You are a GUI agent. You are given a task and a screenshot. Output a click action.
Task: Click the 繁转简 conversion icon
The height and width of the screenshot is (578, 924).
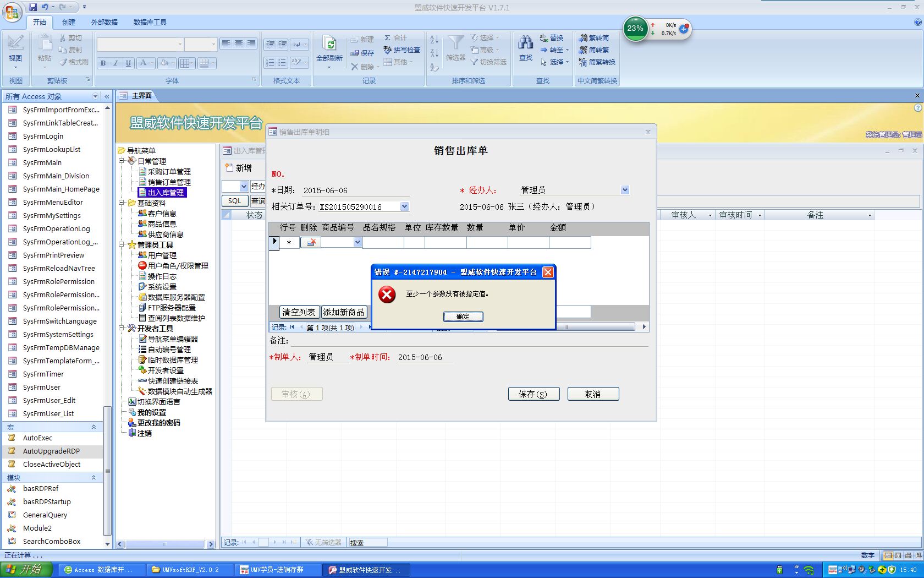(584, 38)
